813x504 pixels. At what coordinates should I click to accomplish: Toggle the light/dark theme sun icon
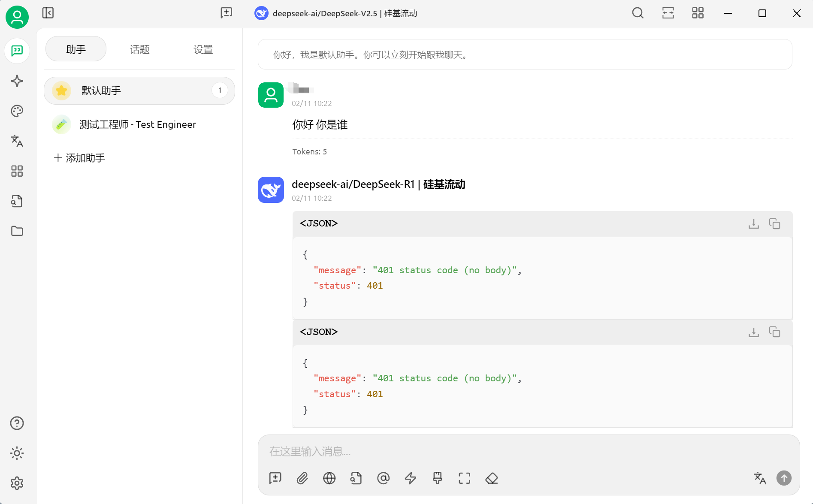click(17, 453)
